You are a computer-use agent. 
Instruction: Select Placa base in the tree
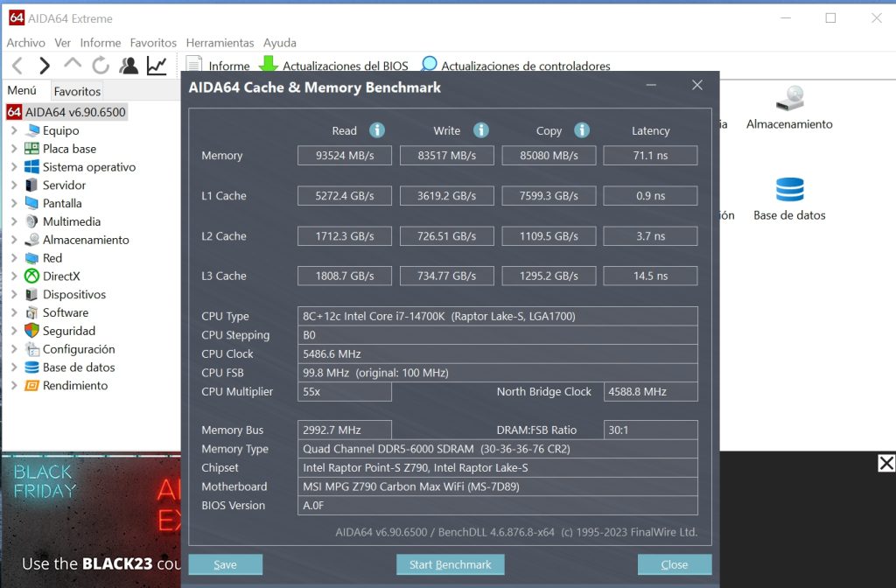69,149
